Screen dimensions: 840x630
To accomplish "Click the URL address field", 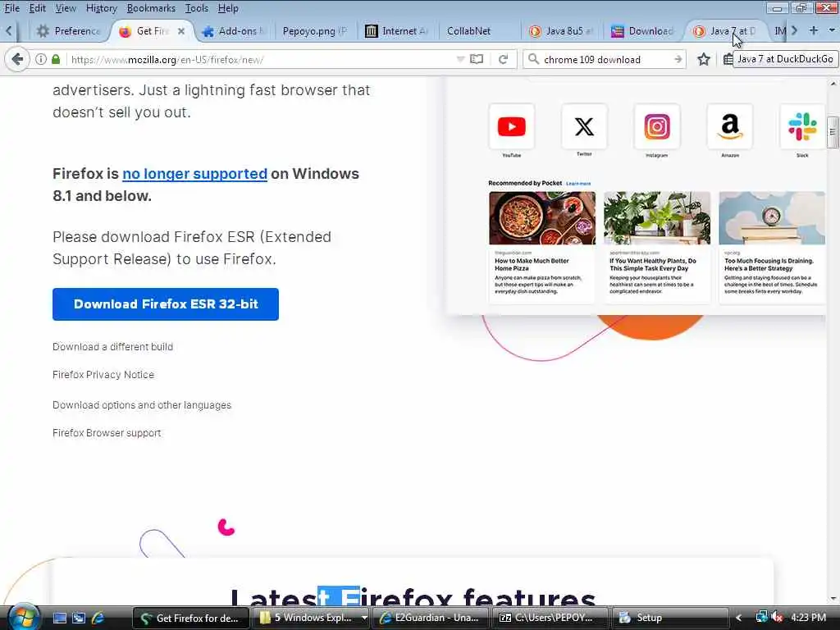I will (262, 59).
